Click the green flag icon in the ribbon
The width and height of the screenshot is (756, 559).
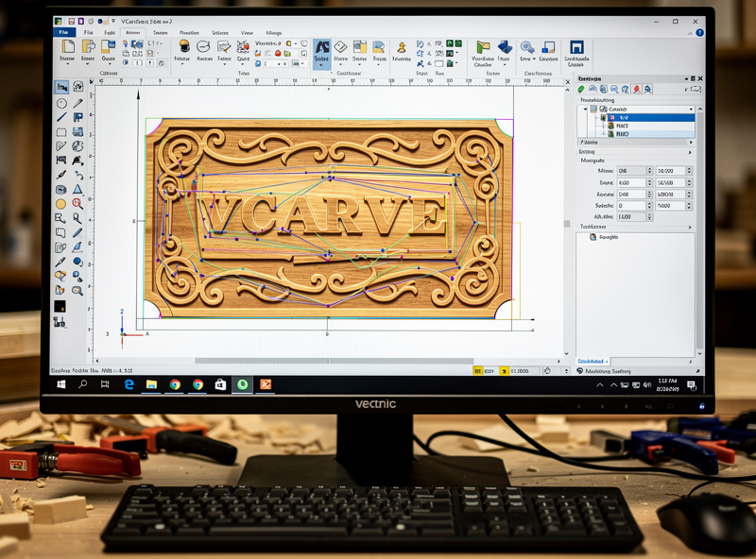coord(483,47)
